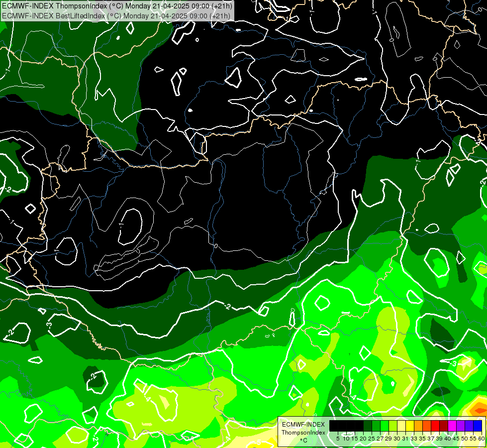Click the legend value '5'
This screenshot has height=448, width=487.
tap(338, 439)
